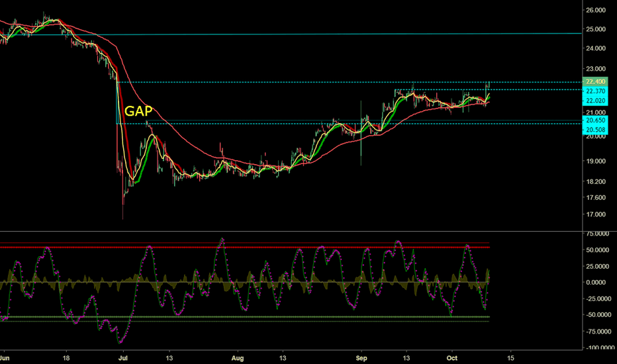Click the 26.000 price axis label
This screenshot has width=617, height=364.
pos(596,10)
